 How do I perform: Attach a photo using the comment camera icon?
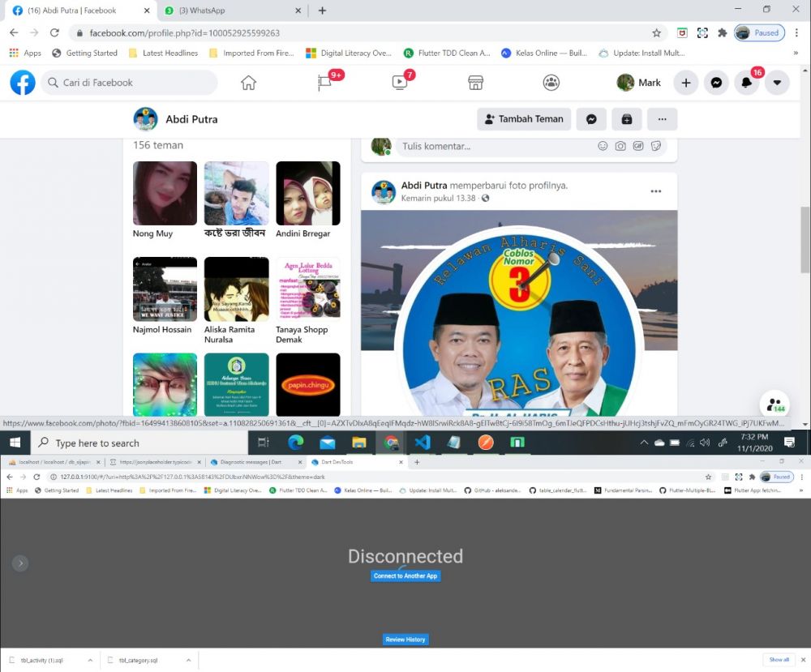click(x=620, y=146)
